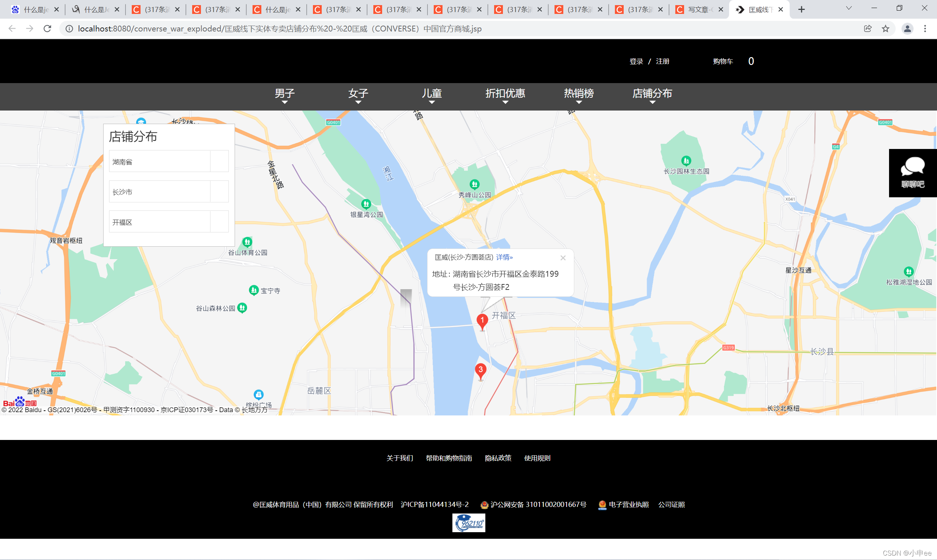Open browser profile avatar icon
937x560 pixels.
pyautogui.click(x=907, y=29)
